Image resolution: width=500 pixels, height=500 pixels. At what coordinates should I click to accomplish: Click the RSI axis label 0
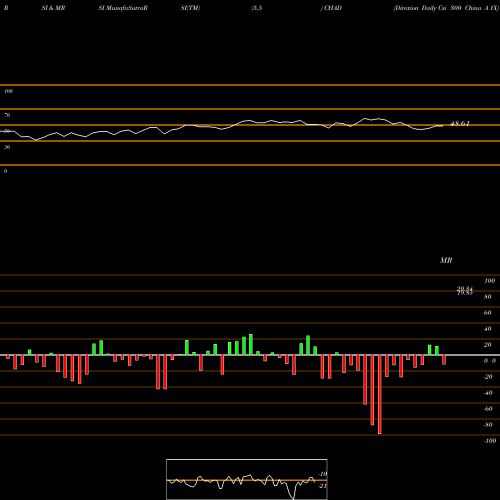pos(5,171)
